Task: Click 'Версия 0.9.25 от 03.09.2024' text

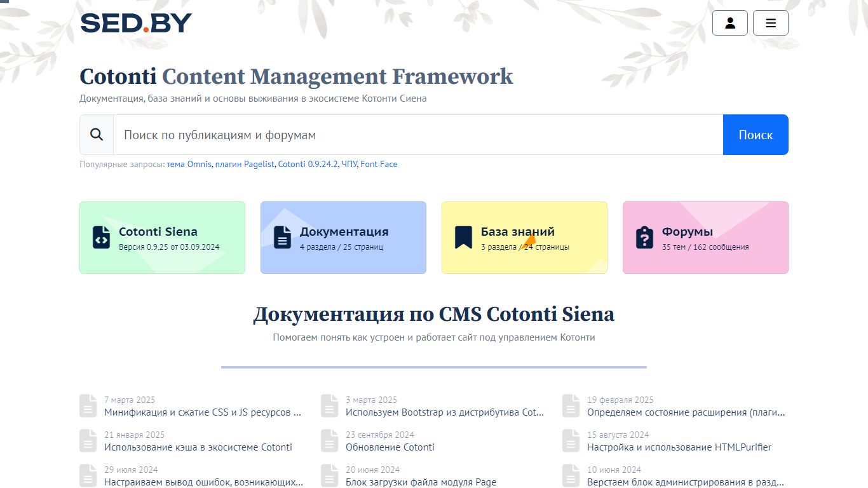Action: pyautogui.click(x=170, y=247)
